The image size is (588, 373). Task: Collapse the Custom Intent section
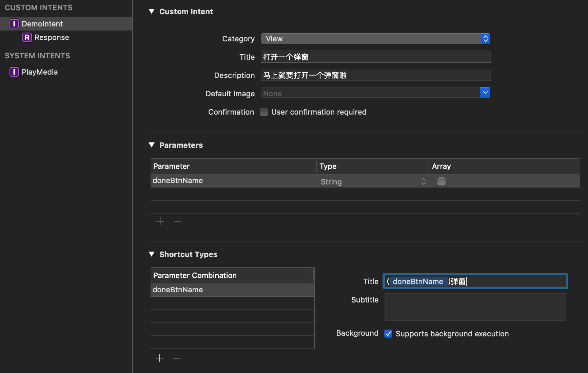152,12
